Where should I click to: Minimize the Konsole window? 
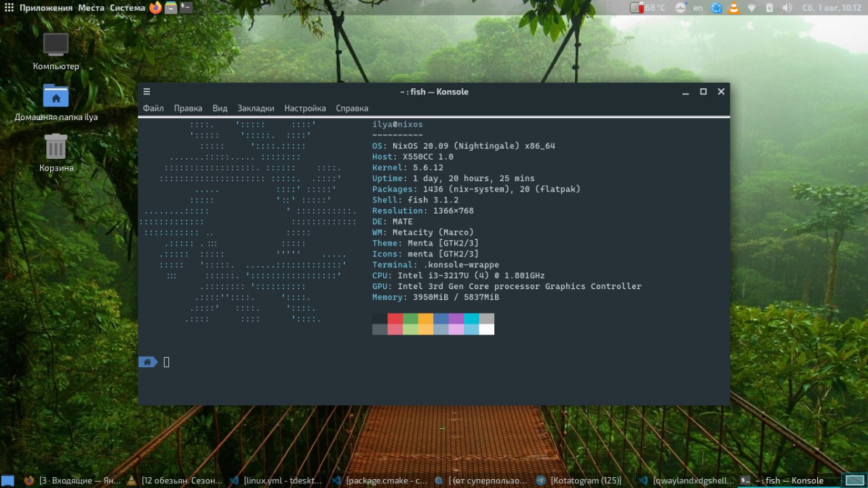(x=686, y=92)
